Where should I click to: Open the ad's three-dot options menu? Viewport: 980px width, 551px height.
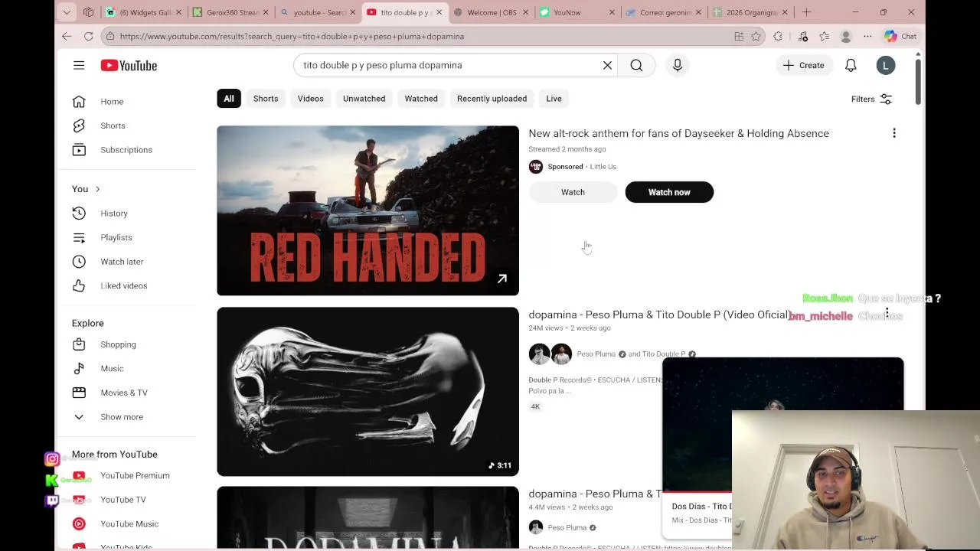pos(893,133)
